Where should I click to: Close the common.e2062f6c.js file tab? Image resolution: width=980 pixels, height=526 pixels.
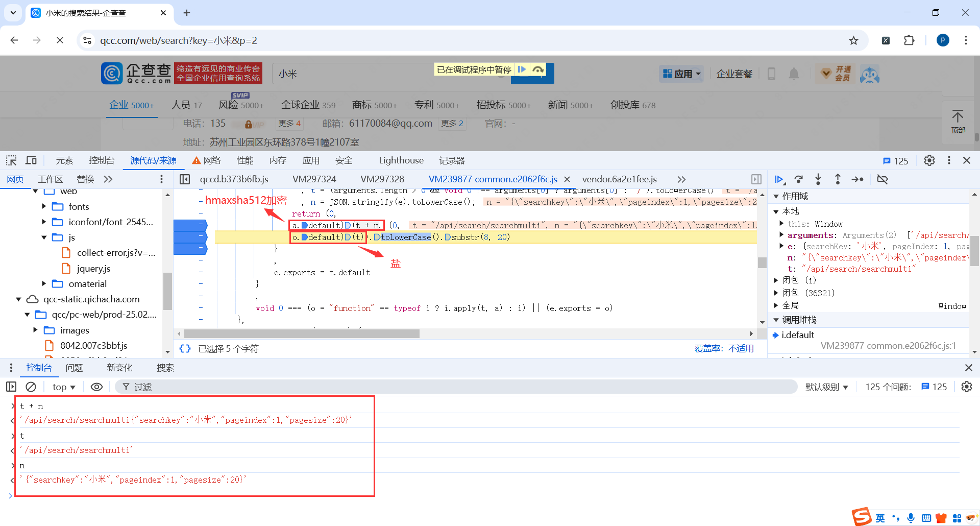(567, 179)
